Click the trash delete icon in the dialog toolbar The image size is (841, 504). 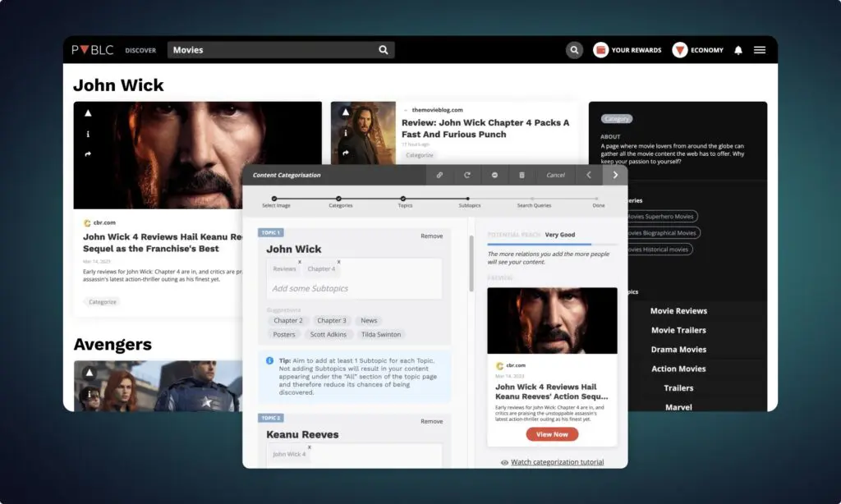(x=522, y=175)
